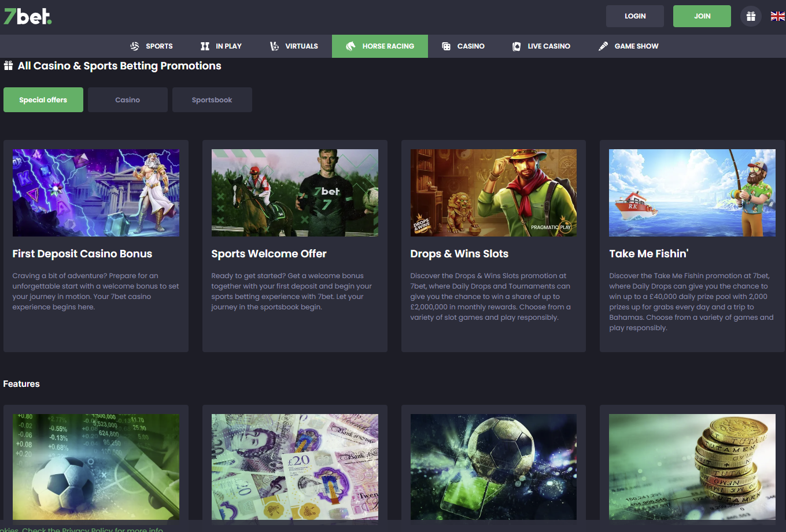This screenshot has height=532, width=786.
Task: Open the Take Me Fishin' promotion title
Action: pyautogui.click(x=648, y=254)
